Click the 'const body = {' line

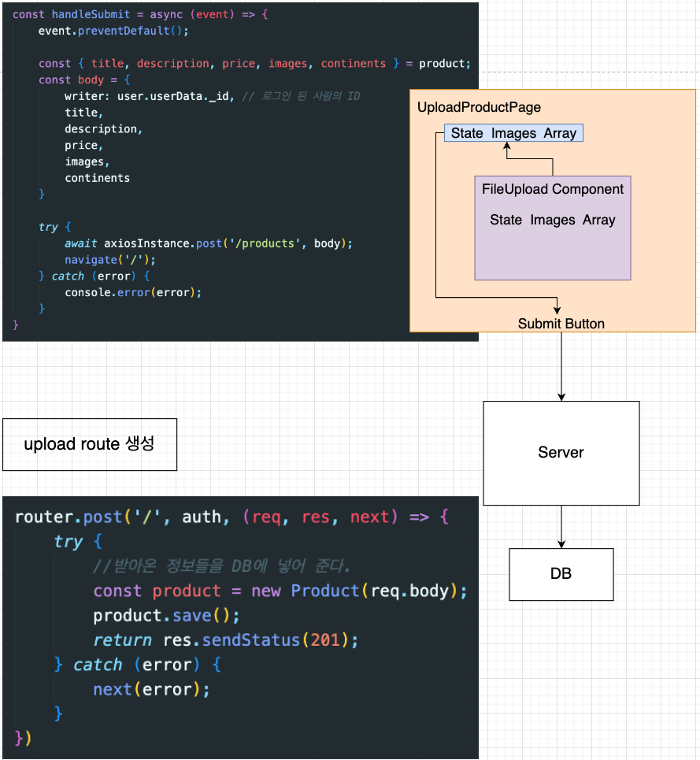tap(84, 80)
